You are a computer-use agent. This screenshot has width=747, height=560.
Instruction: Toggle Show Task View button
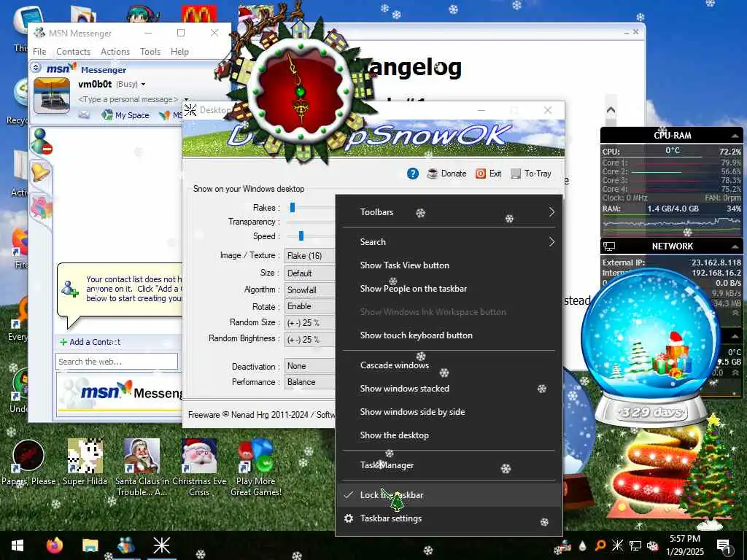[x=449, y=265]
